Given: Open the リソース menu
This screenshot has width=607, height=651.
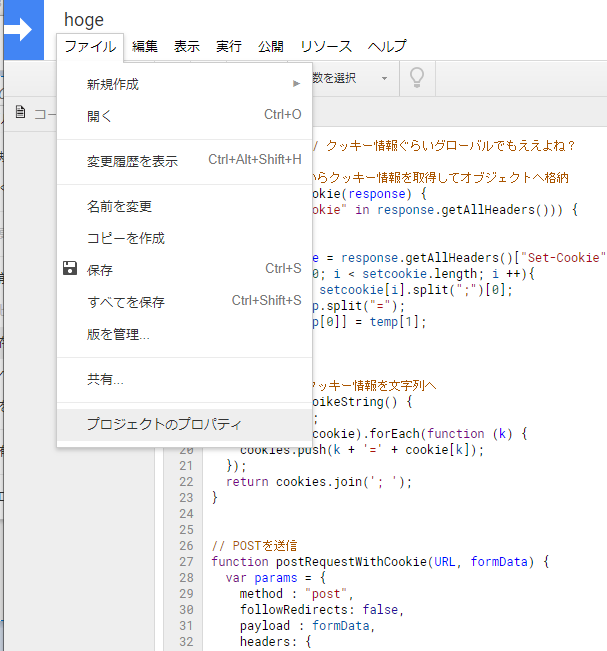Looking at the screenshot, I should coord(326,46).
